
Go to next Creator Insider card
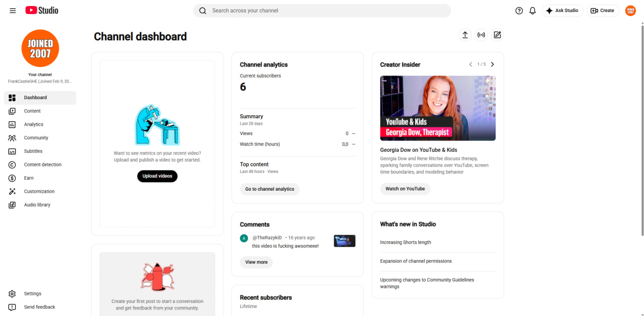pos(493,64)
